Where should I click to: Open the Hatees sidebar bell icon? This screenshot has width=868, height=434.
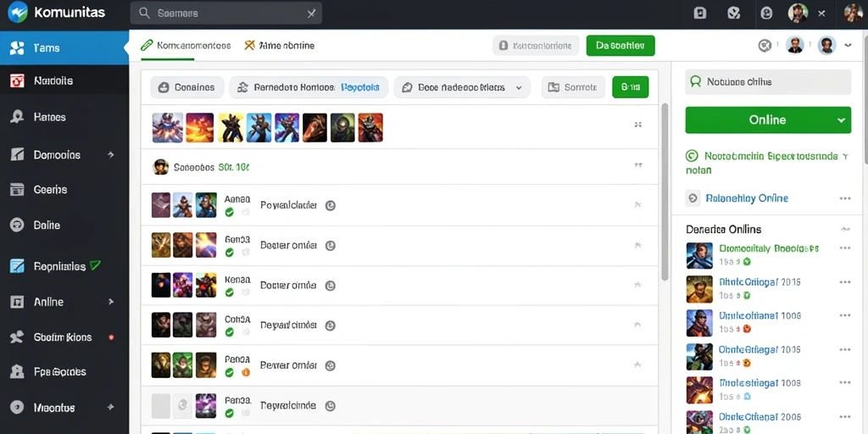click(17, 117)
